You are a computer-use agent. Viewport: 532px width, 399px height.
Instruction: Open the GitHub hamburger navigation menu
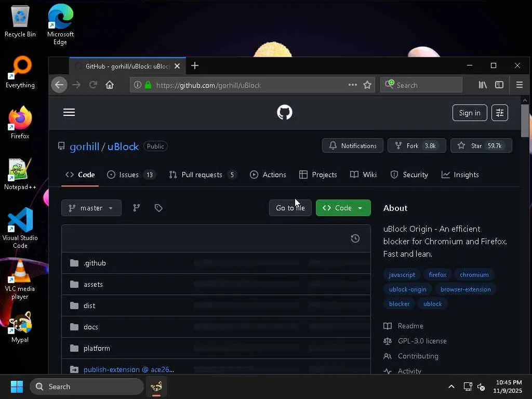click(69, 112)
